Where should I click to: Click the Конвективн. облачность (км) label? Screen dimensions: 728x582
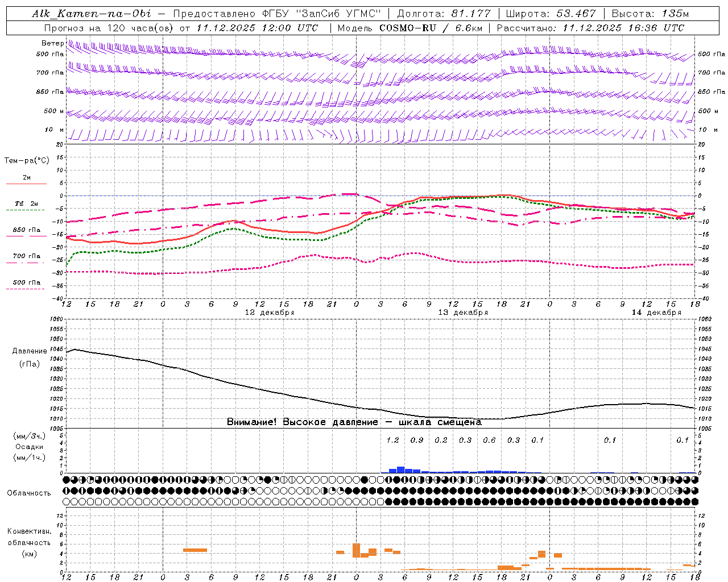pos(29,542)
